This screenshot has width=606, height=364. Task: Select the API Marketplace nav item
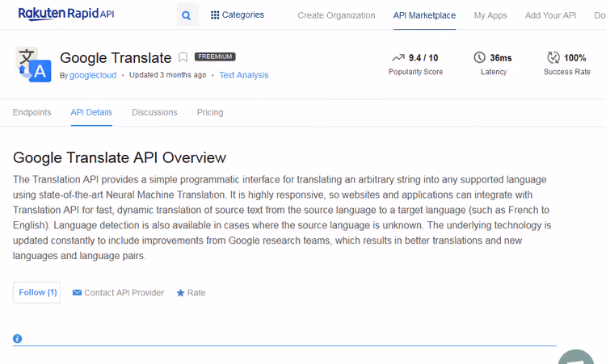tap(424, 15)
